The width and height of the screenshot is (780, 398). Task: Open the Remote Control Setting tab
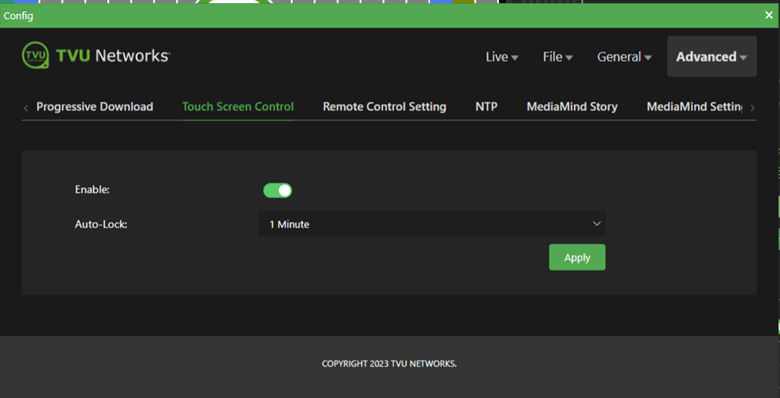tap(384, 107)
